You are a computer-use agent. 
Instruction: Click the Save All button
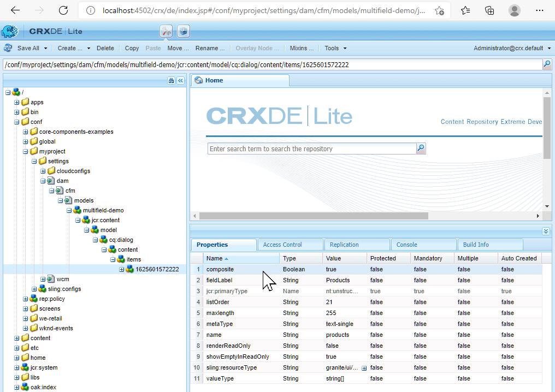(x=28, y=48)
